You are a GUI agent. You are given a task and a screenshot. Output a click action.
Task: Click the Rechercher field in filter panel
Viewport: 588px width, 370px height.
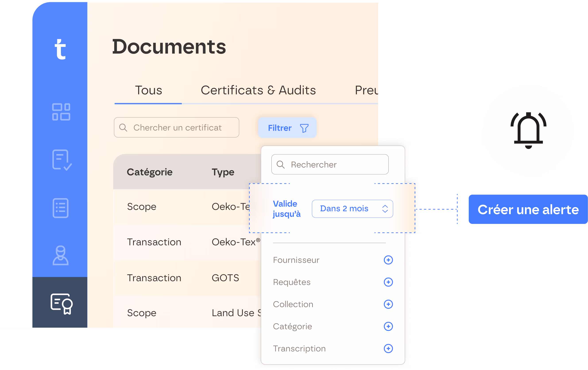(330, 165)
